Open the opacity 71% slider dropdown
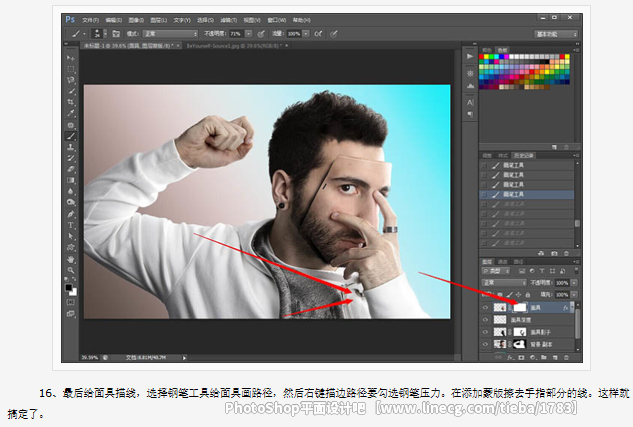Screen dimensions: 633x427 249,33
